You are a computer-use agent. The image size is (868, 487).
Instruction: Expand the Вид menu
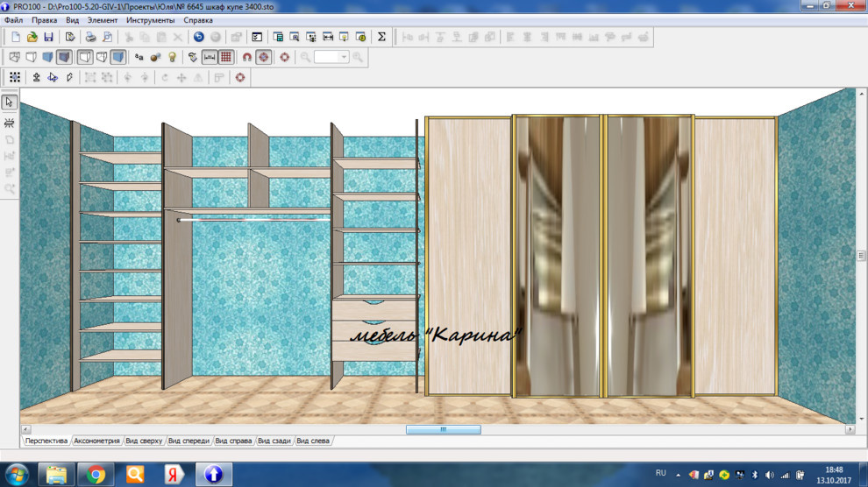pyautogui.click(x=73, y=19)
